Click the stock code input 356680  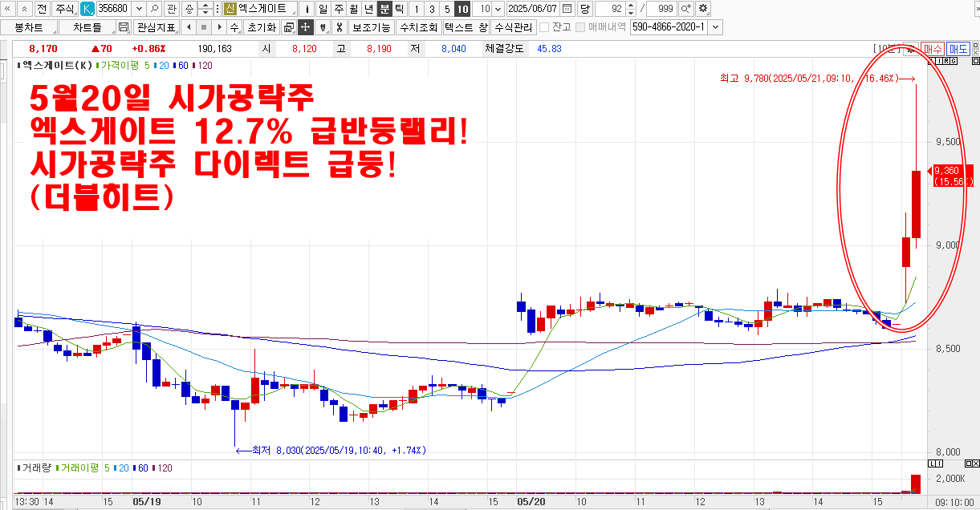(114, 9)
